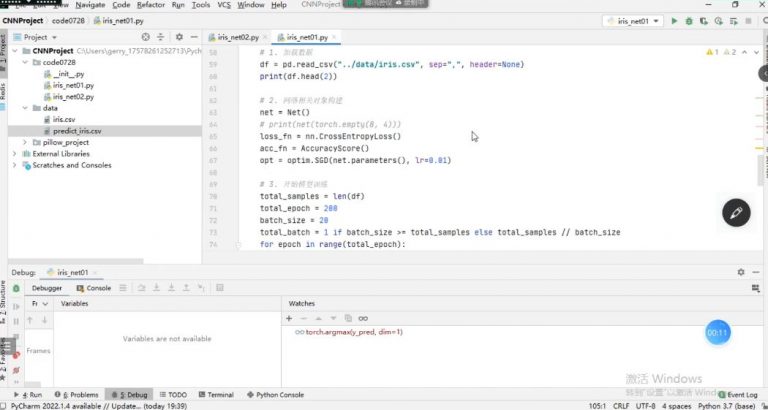Screen dimensions: 768x410
Task: Add a new watch with plus icon
Action: 289,317
